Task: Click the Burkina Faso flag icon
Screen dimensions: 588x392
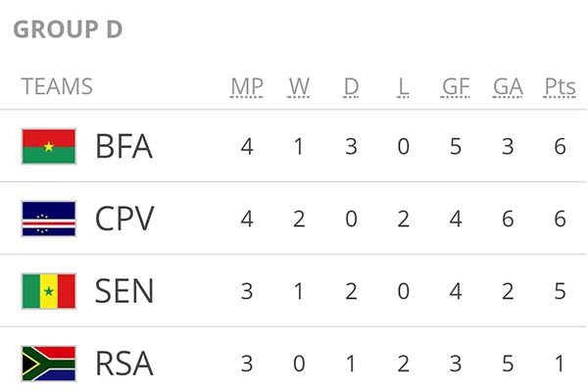Action: click(48, 147)
